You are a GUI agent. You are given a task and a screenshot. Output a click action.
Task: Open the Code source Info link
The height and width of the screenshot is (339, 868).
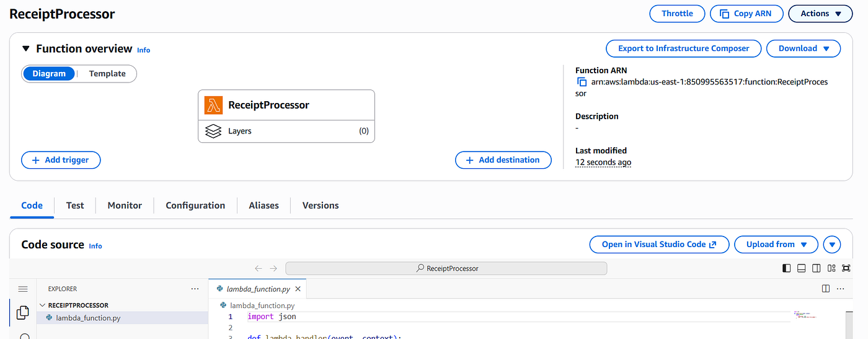point(95,246)
